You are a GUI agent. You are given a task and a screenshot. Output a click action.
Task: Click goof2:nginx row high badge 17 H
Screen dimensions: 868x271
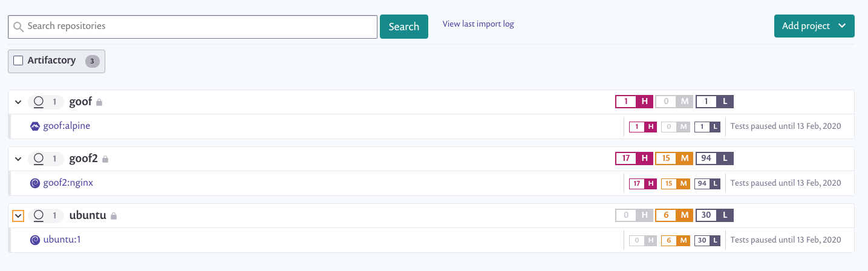tap(643, 183)
